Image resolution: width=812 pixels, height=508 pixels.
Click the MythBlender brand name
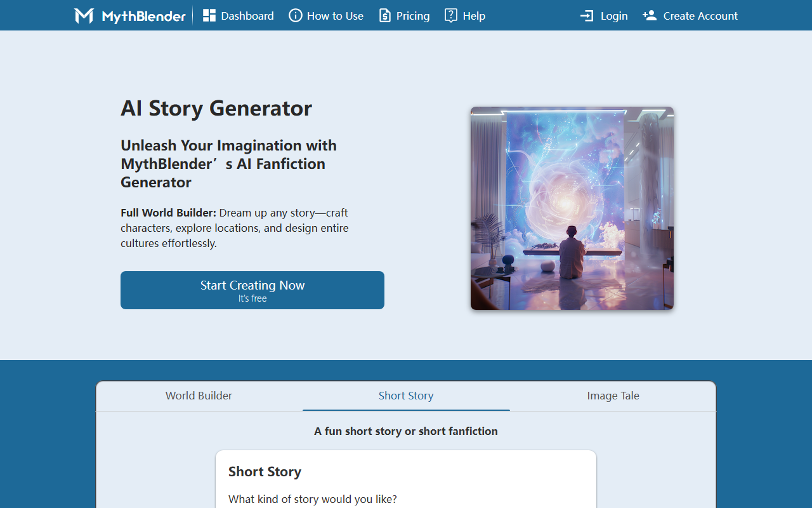(144, 16)
